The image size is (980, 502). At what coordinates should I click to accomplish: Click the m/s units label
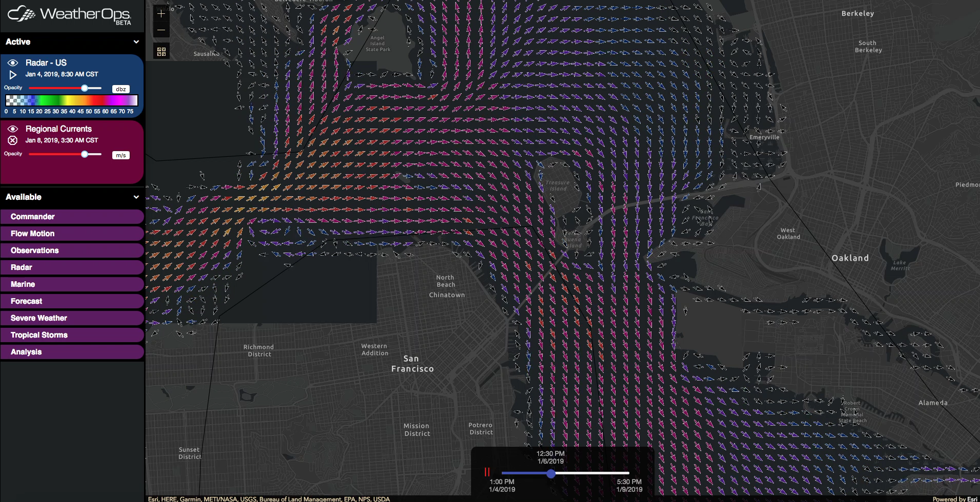(120, 154)
